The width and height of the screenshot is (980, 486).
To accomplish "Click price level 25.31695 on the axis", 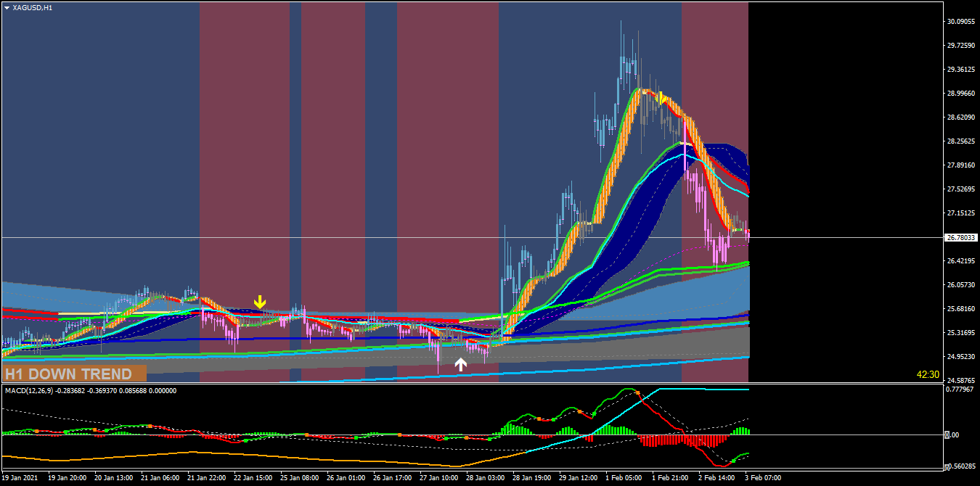I will (960, 333).
